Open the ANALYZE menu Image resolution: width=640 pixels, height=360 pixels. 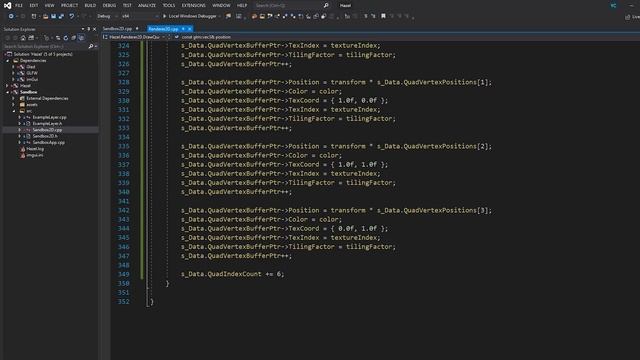(147, 5)
